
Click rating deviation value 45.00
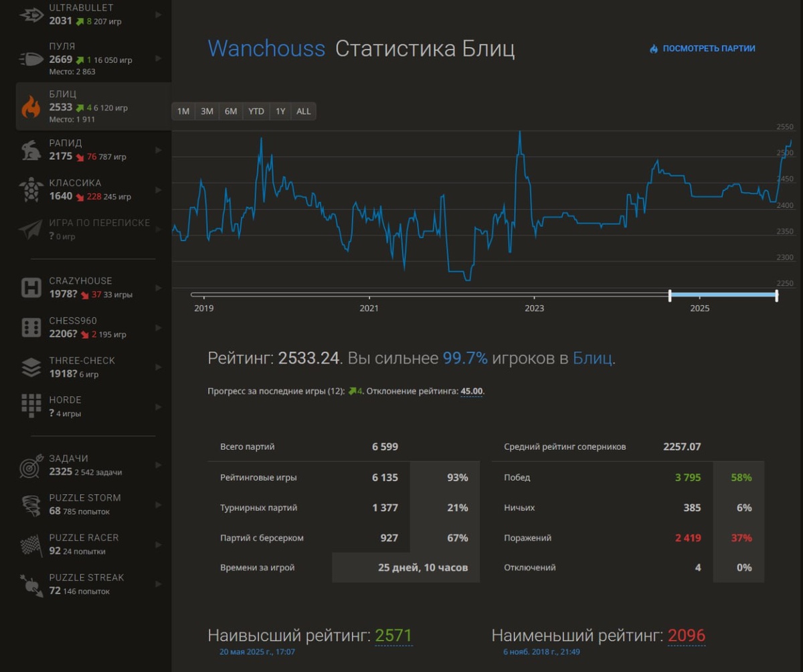point(472,391)
